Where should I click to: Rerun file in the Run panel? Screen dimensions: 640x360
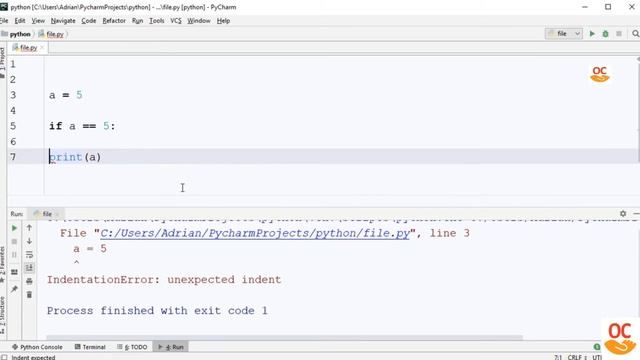pyautogui.click(x=14, y=228)
